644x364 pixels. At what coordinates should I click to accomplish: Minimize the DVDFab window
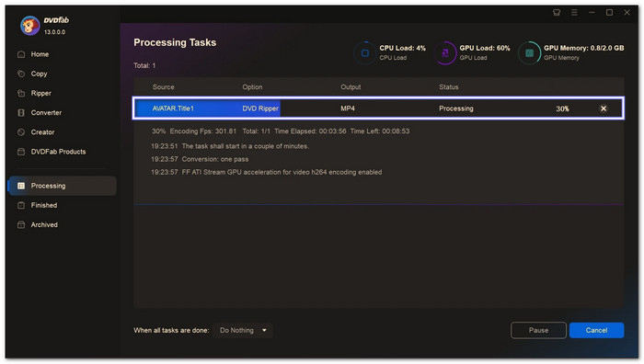592,12
